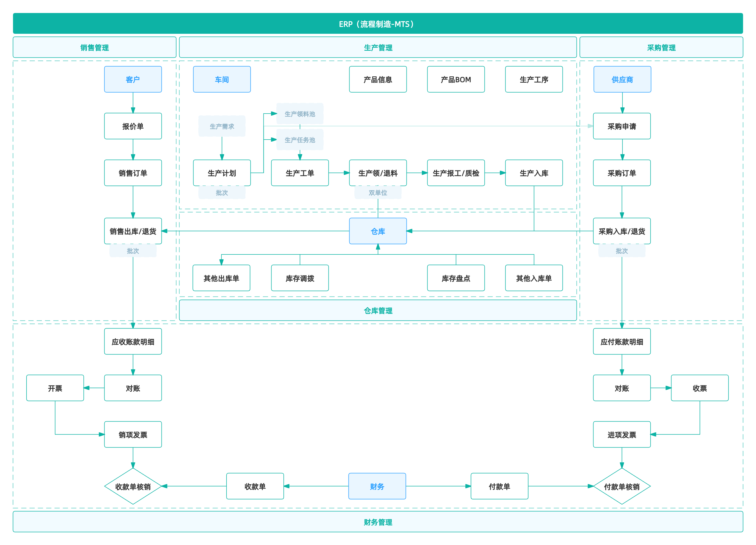Select the 生产工单 work order box

tap(300, 173)
